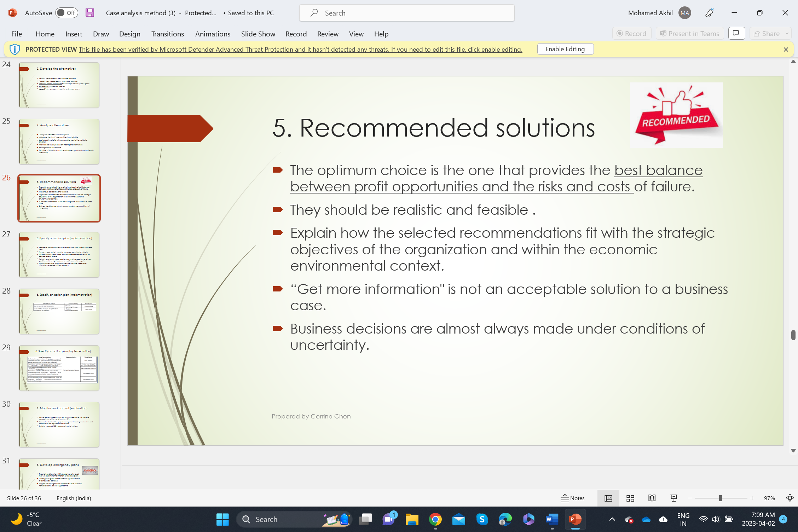
Task: Open the Slide Show tab
Action: (x=258, y=34)
